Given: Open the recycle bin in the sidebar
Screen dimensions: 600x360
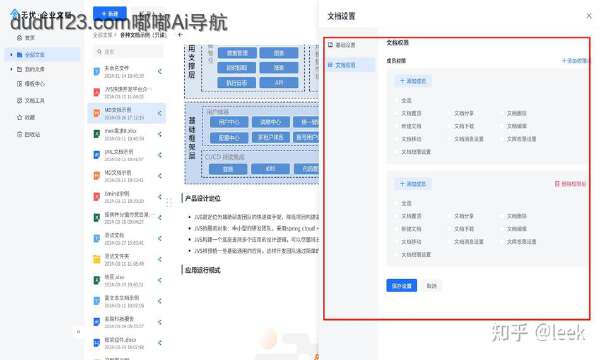Looking at the screenshot, I should (20, 134).
